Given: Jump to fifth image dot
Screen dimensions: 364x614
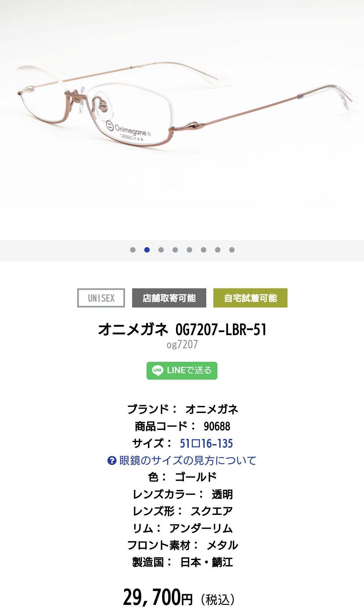Looking at the screenshot, I should [189, 250].
